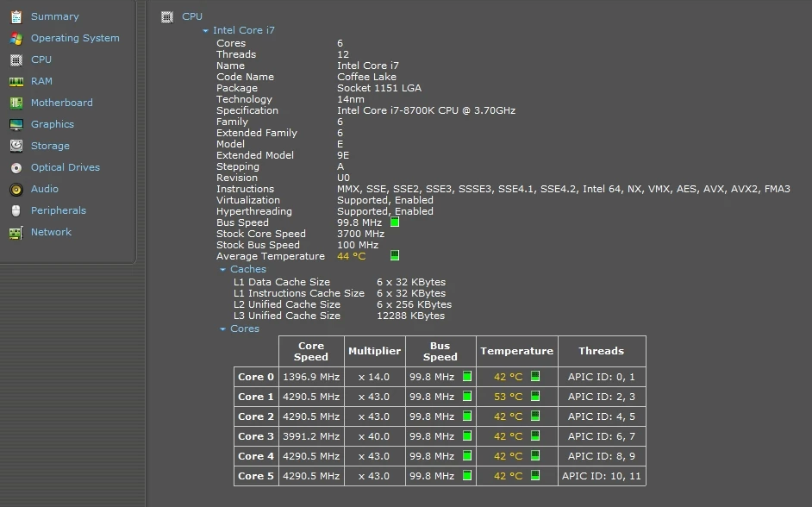Click the Core 4 row label
Screen dimensions: 812x507
point(256,456)
